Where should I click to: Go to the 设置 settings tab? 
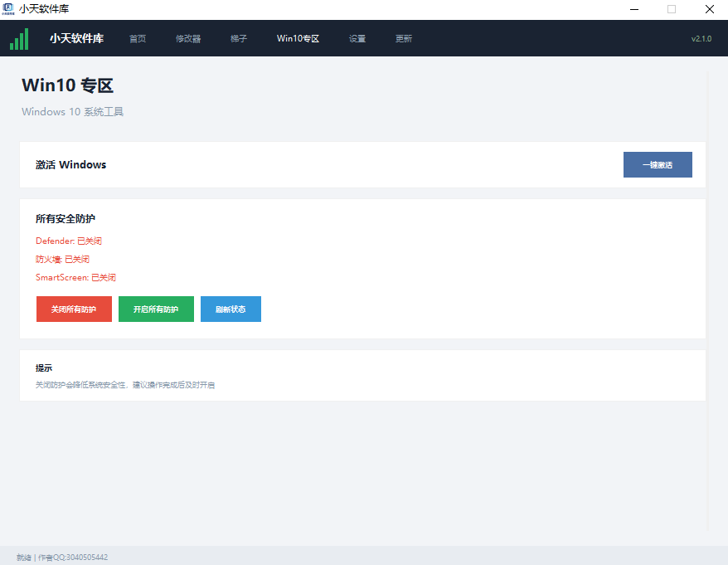point(357,38)
